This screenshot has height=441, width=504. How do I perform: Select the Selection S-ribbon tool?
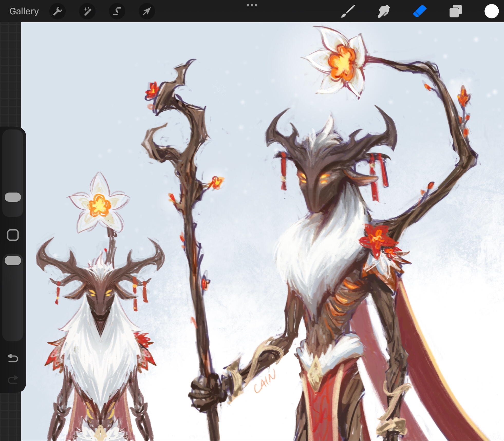click(x=117, y=11)
